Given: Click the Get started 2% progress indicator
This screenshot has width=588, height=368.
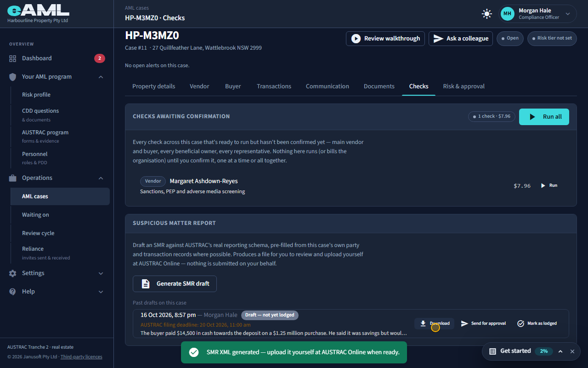Looking at the screenshot, I should click(x=543, y=351).
